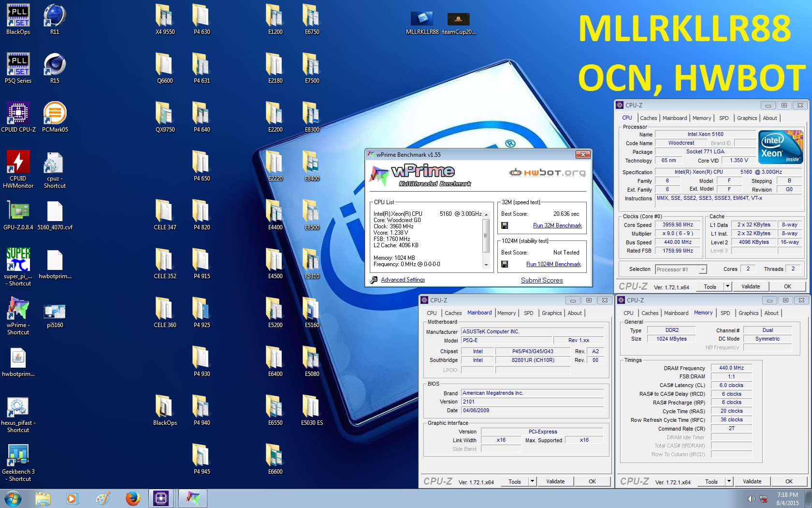Image resolution: width=812 pixels, height=508 pixels.
Task: Click Submit Scores link in wPrime
Action: pos(542,280)
